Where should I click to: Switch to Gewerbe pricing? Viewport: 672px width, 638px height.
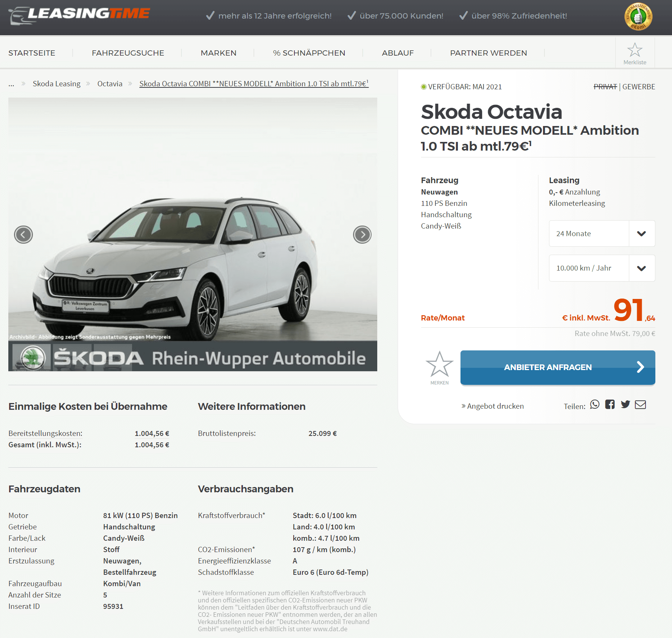click(639, 87)
